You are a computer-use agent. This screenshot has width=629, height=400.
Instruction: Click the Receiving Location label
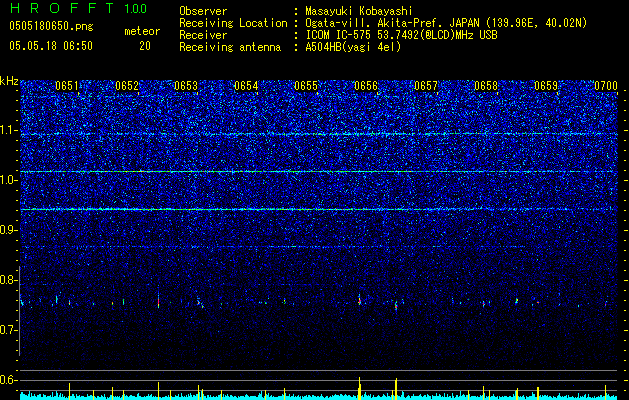click(233, 23)
